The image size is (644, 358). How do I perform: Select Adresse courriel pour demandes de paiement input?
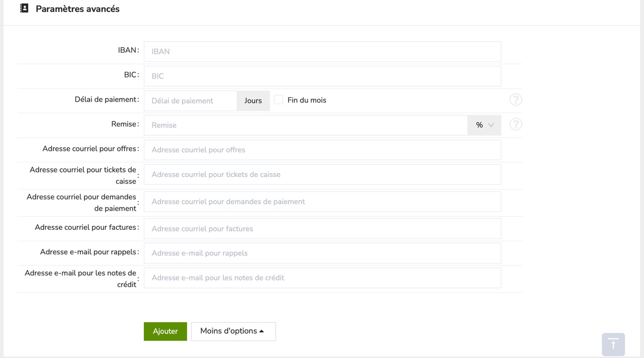click(322, 202)
